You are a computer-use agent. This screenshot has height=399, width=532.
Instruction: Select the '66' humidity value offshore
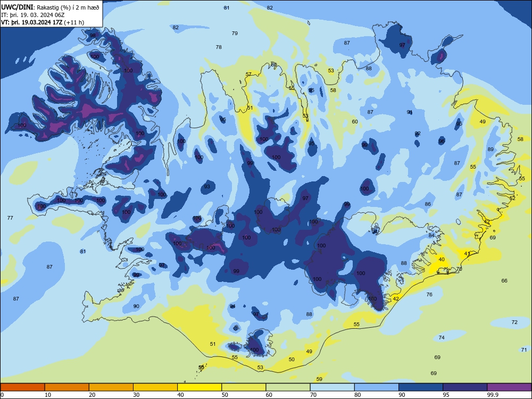click(x=504, y=280)
